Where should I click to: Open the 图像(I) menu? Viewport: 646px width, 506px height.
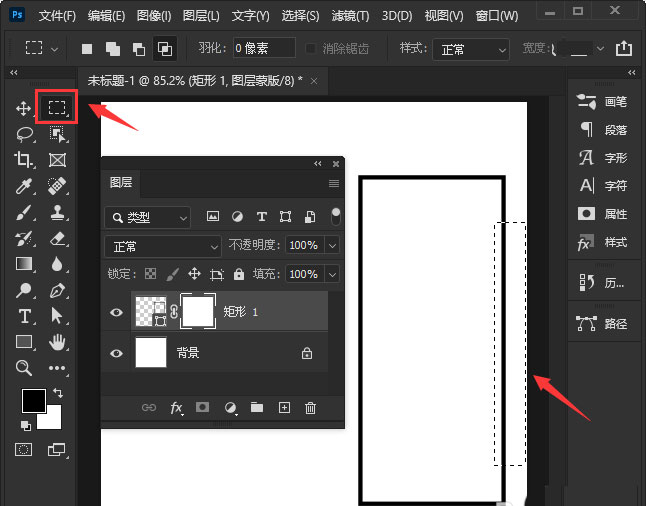pyautogui.click(x=154, y=16)
